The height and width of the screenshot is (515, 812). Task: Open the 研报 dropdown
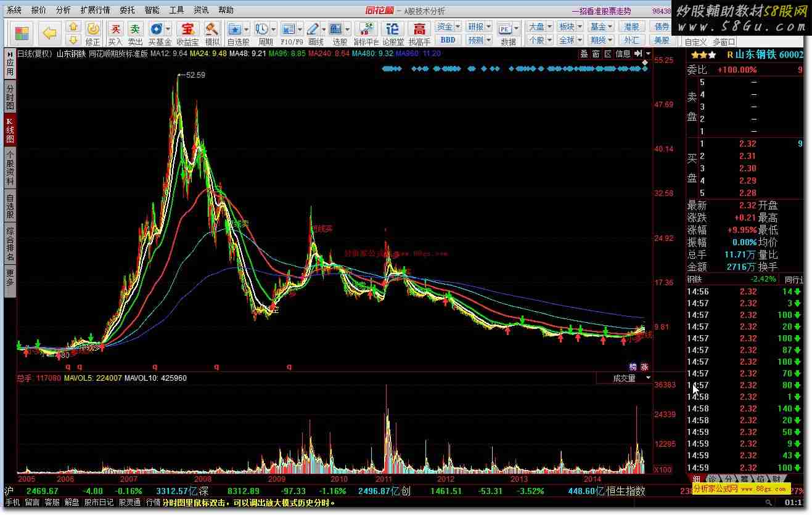point(479,26)
